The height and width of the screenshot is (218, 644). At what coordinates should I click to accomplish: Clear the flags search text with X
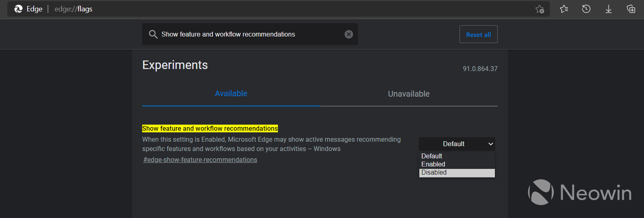[349, 35]
